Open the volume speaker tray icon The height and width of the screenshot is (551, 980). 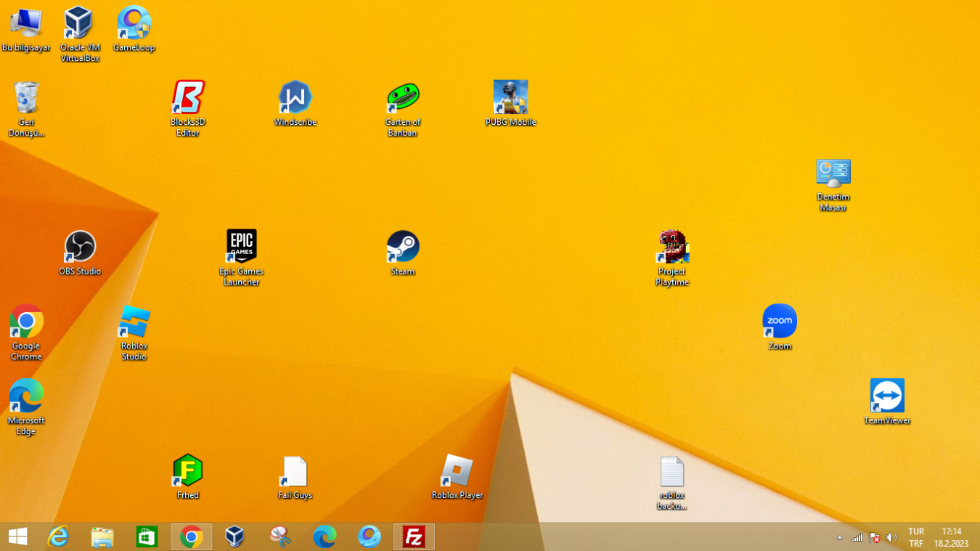point(892,538)
